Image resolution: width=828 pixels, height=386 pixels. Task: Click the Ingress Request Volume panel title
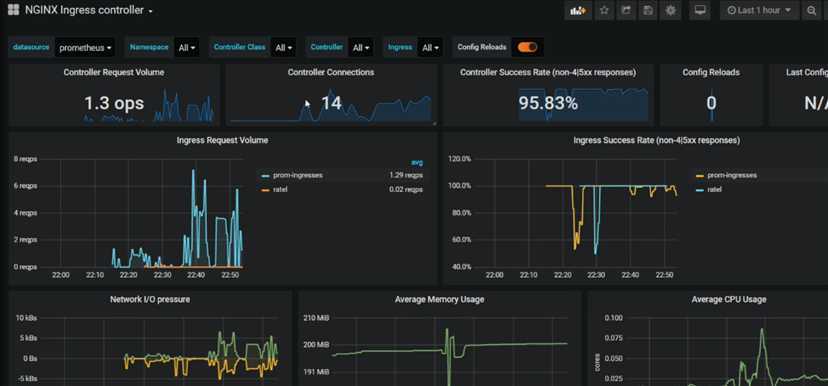(222, 140)
